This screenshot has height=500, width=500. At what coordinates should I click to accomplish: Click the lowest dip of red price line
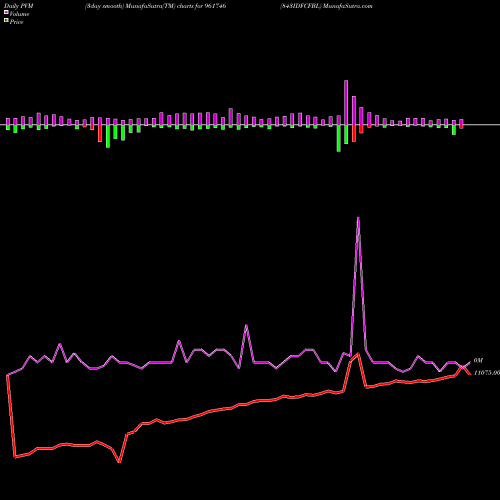click(x=120, y=462)
